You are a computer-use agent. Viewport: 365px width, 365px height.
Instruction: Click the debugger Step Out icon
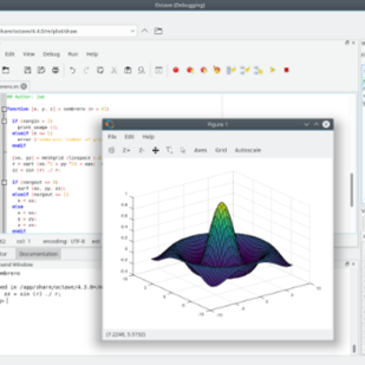258,70
